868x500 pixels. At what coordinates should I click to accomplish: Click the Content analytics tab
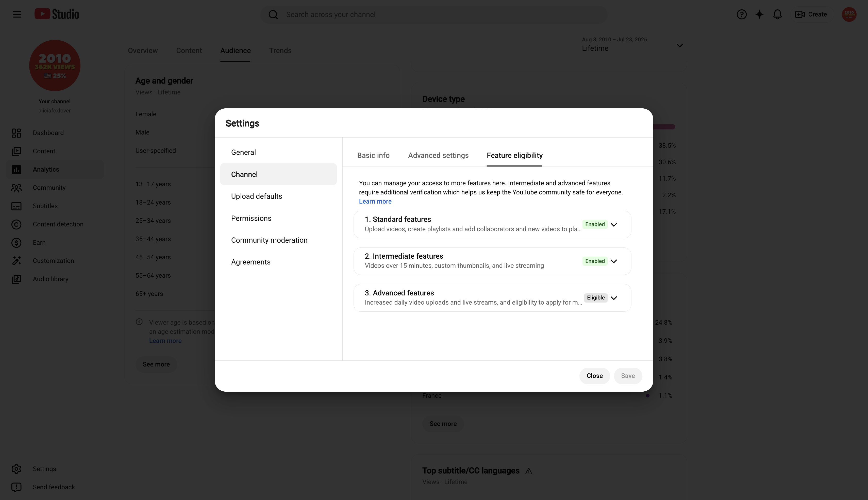[x=189, y=51]
